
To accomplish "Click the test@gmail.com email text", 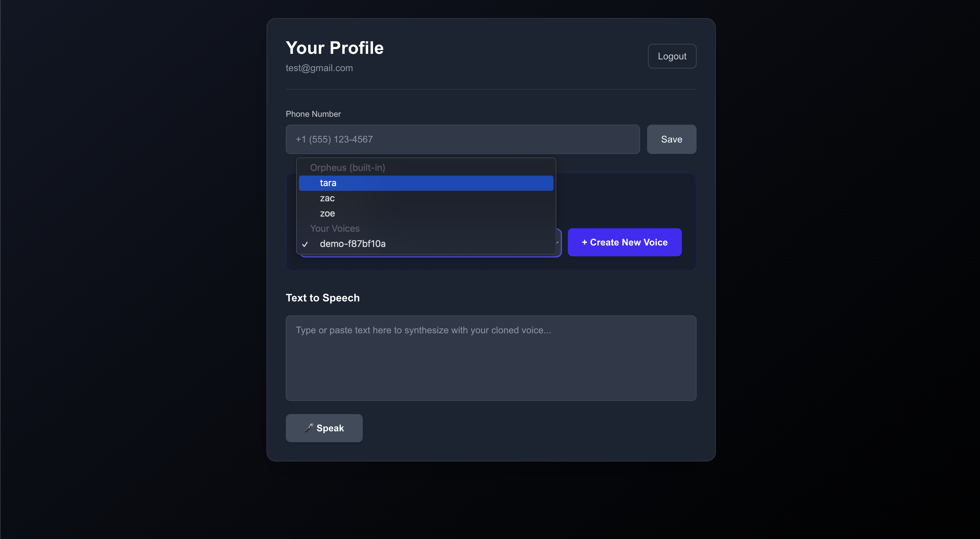I will point(319,68).
